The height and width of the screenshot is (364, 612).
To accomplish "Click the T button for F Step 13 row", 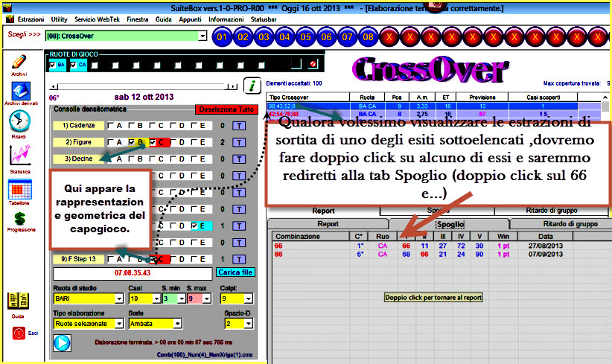I will tap(239, 260).
